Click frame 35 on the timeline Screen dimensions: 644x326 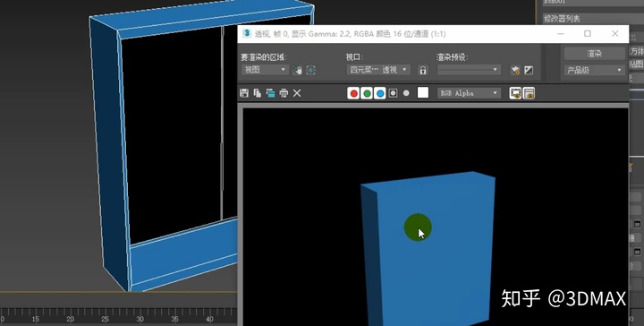(x=175, y=319)
